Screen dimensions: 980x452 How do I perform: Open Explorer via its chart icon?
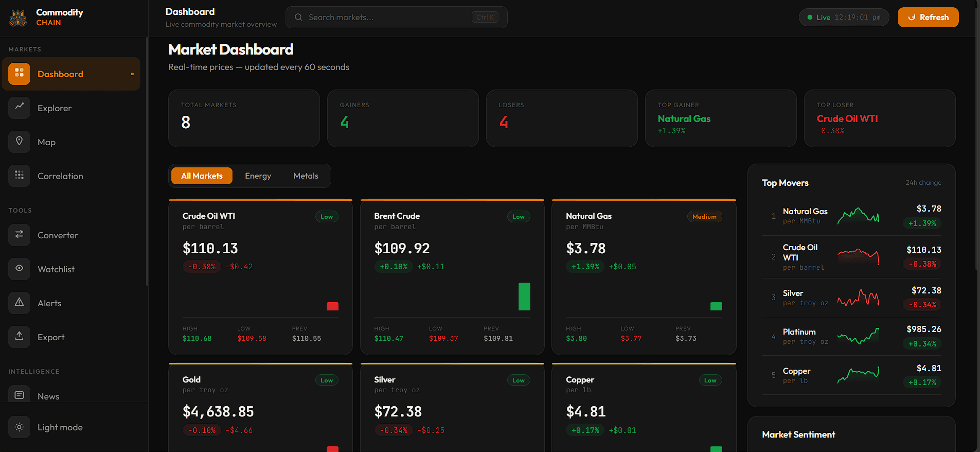tap(20, 108)
